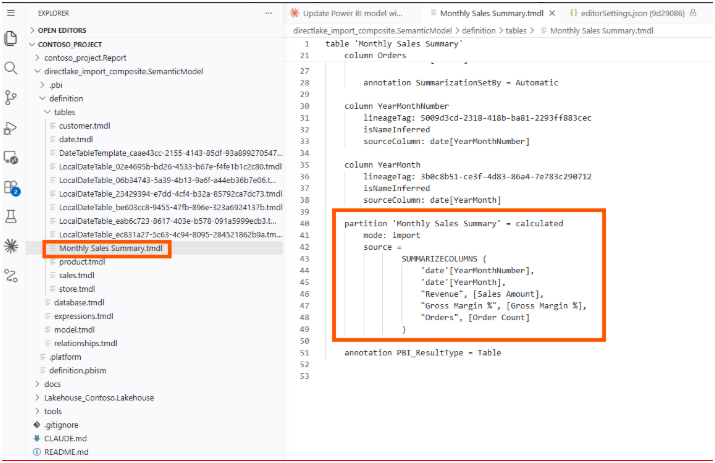The image size is (715, 463).
Task: Close the Monthly Sales Summary.tmdl tab
Action: click(552, 13)
